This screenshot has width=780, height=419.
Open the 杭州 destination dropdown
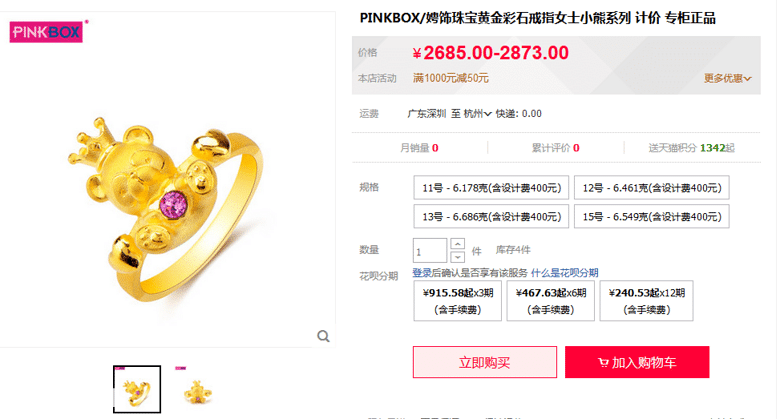point(478,114)
